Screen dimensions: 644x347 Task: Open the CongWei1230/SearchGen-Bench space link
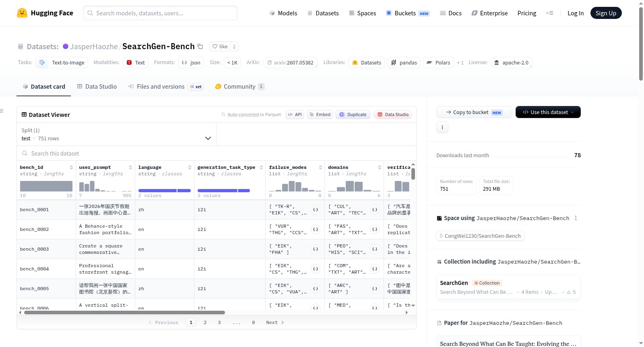click(x=480, y=236)
